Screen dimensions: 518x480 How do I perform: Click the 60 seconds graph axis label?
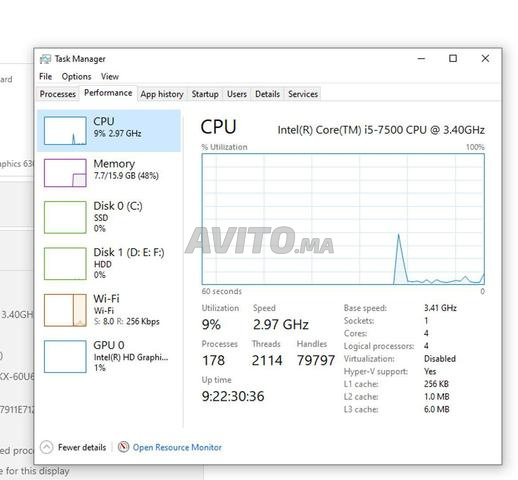click(222, 291)
